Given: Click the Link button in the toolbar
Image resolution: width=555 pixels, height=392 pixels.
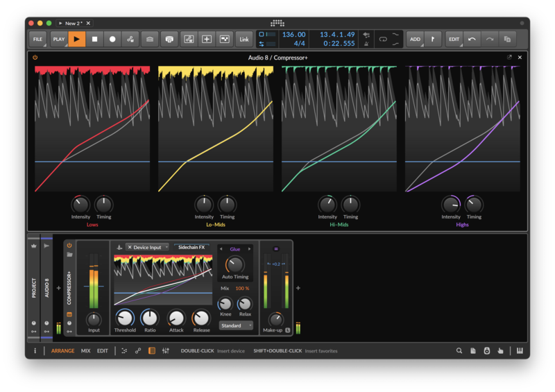Looking at the screenshot, I should (x=244, y=39).
